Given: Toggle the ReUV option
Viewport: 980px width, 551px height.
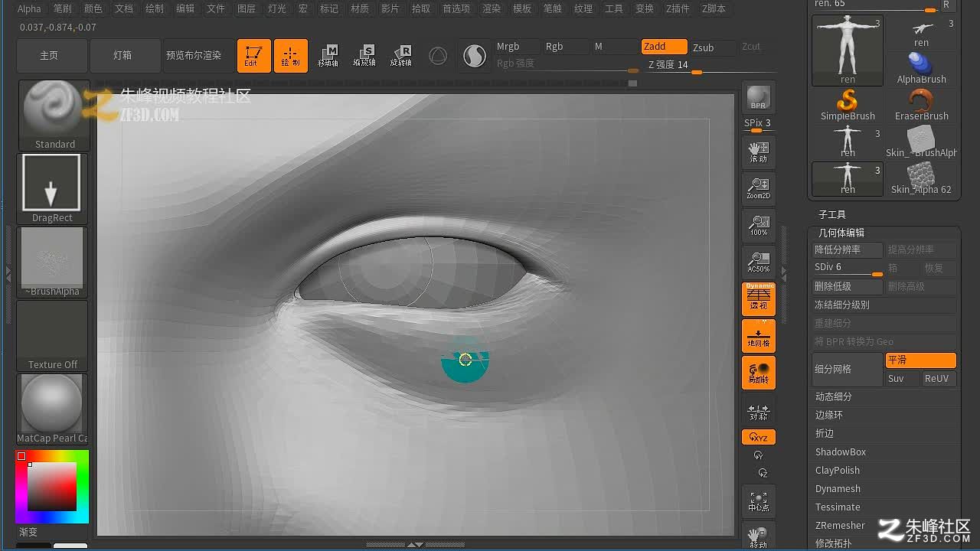Looking at the screenshot, I should (939, 379).
